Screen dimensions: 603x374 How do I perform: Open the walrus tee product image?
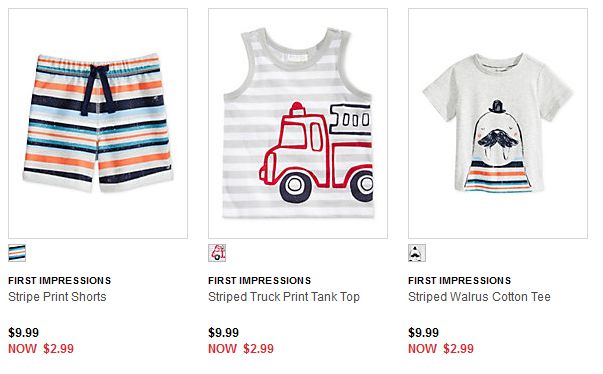click(498, 123)
